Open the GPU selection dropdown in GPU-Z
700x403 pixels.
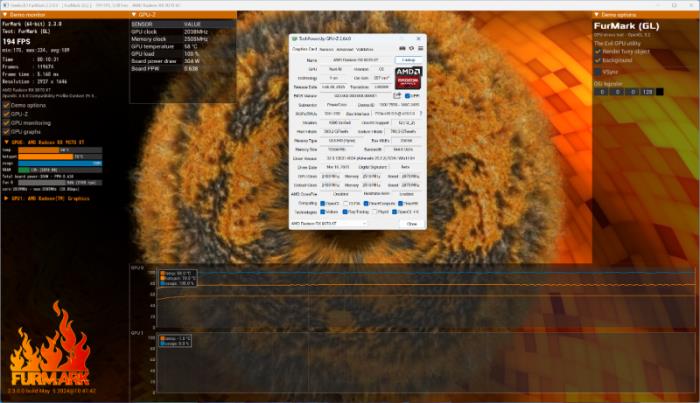[329, 224]
